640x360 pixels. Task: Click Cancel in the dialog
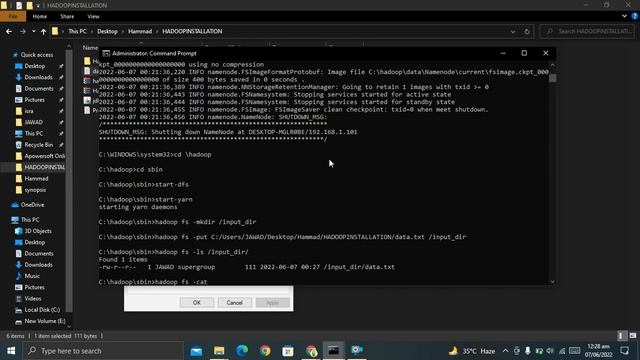235,302
